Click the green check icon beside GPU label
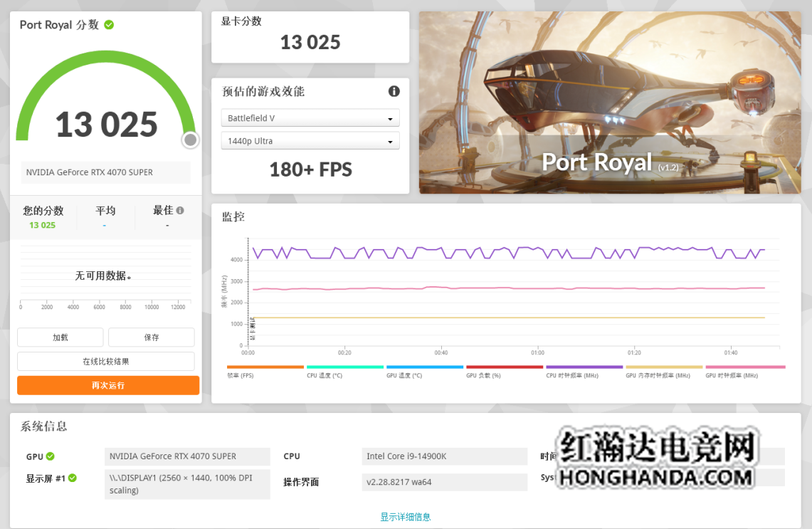 pyautogui.click(x=51, y=456)
